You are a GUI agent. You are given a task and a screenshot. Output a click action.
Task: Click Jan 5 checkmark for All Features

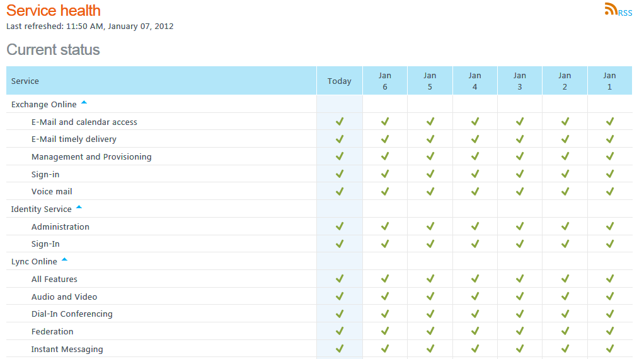(430, 279)
